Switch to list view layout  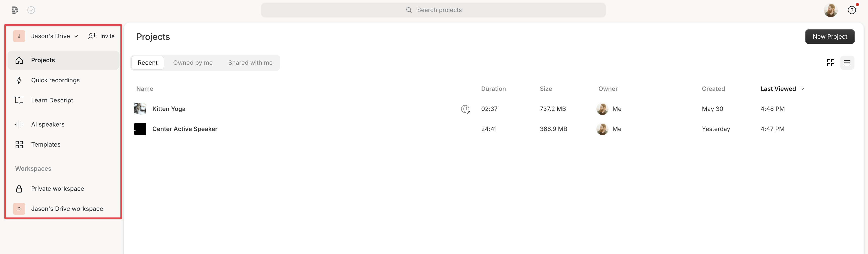pos(848,62)
